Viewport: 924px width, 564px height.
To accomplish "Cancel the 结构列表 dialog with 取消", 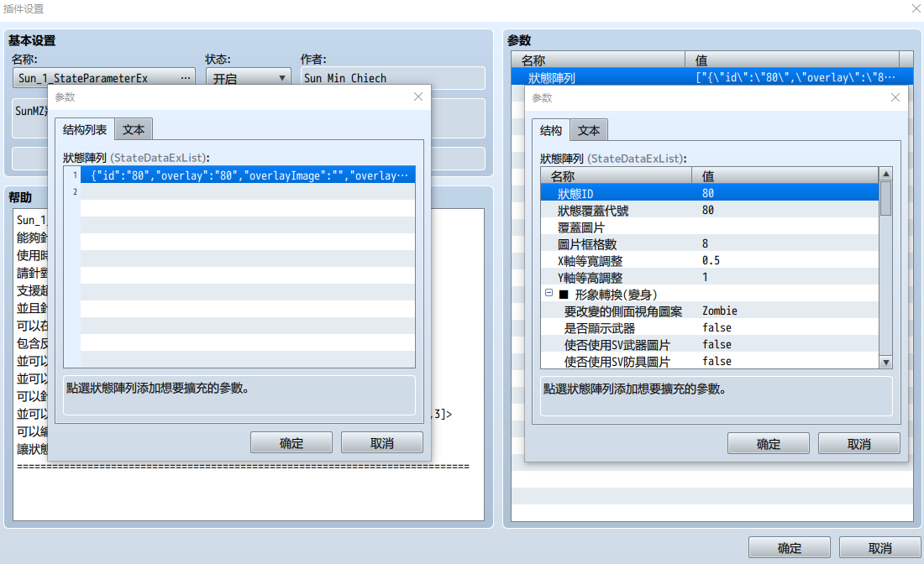I will [382, 442].
